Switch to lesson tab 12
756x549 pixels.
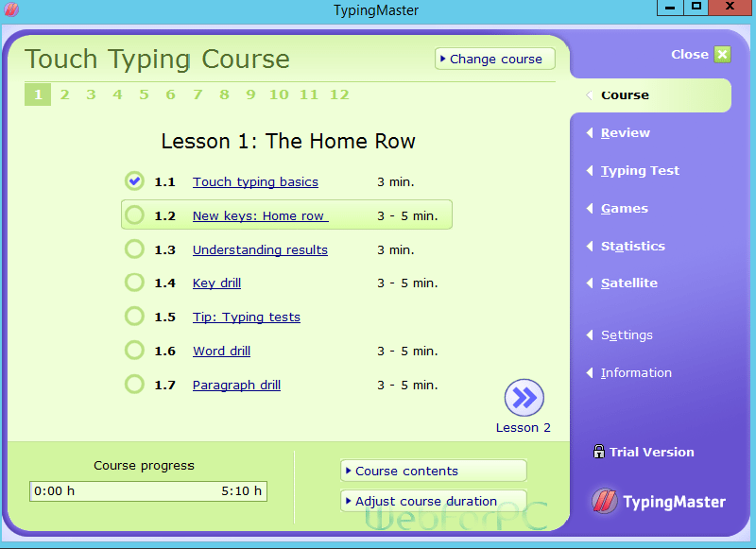pos(339,94)
